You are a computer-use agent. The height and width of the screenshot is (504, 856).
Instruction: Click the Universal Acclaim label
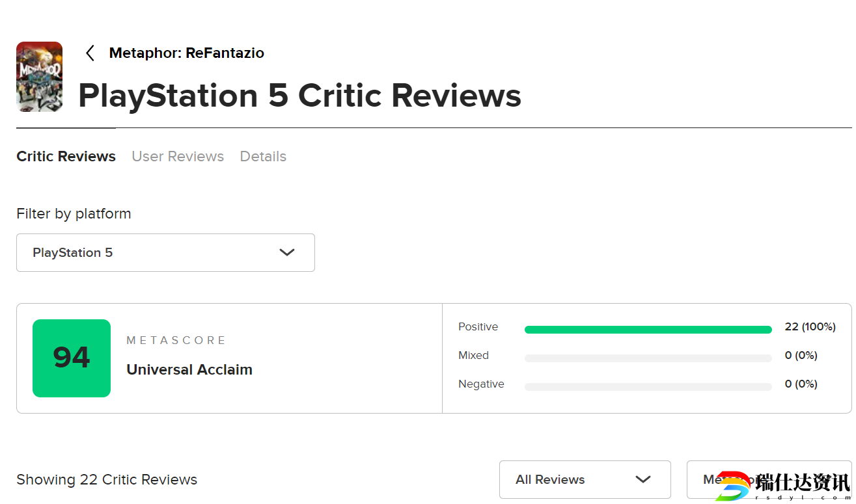(189, 369)
